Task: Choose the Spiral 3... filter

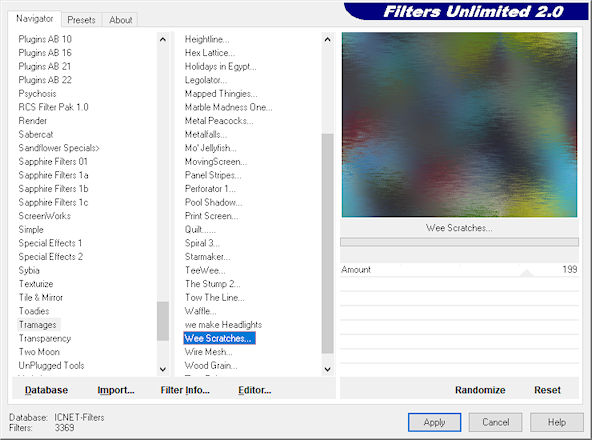Action: click(x=202, y=243)
